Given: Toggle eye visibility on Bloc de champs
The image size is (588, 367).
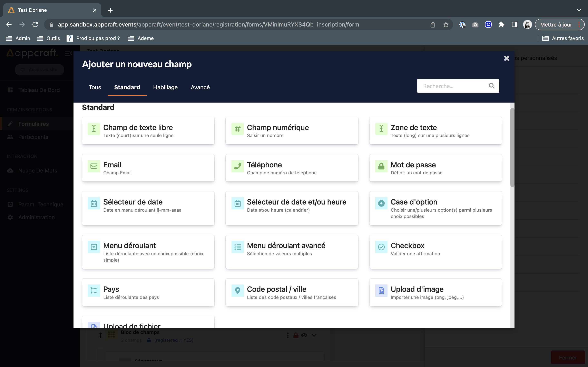Looking at the screenshot, I should (x=304, y=335).
